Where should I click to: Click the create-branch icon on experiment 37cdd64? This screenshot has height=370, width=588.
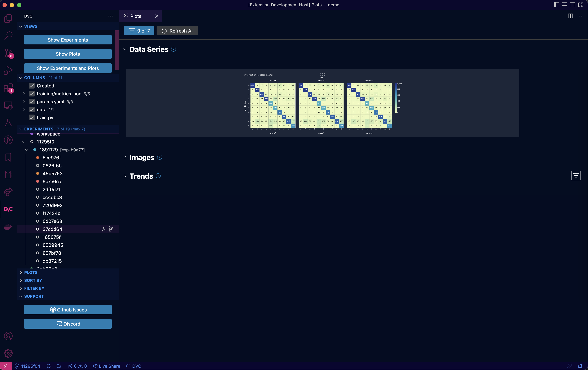(111, 229)
